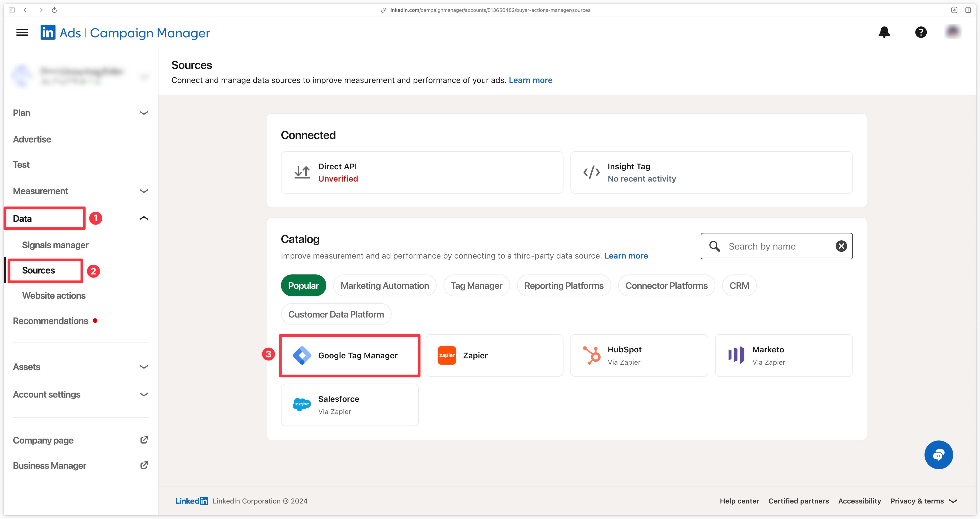Click Learn more in the Sources header

pos(530,80)
